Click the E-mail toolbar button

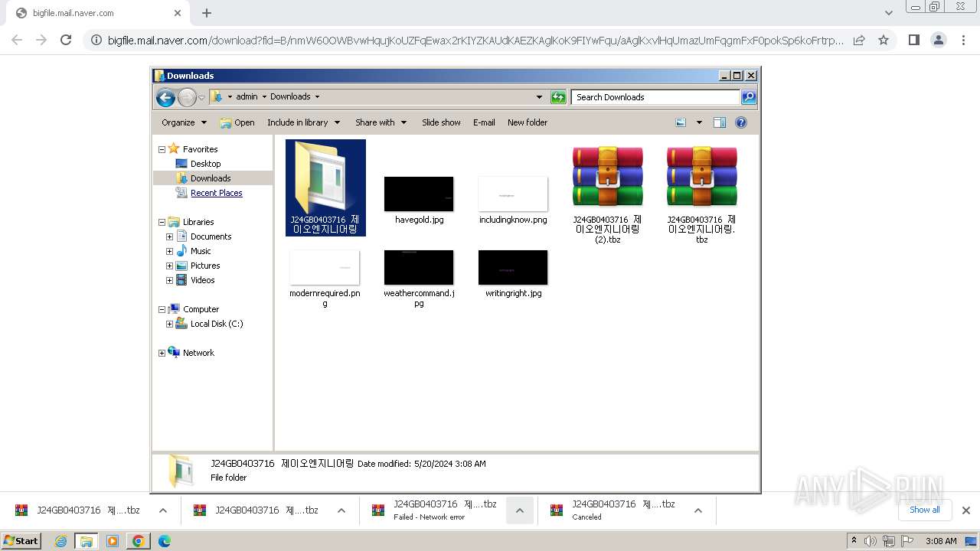(484, 122)
